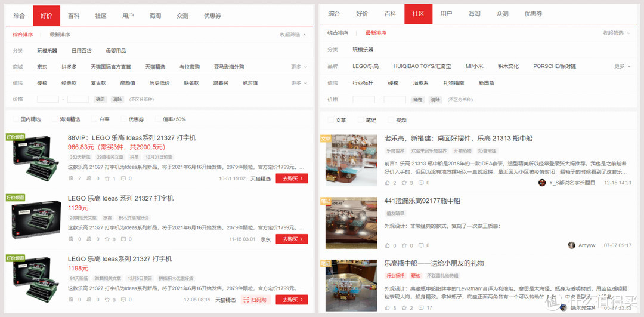Open the comment icon of the 乐高 21313 瓶中船 article
Viewport: 644px width, 317px height.
tap(421, 183)
